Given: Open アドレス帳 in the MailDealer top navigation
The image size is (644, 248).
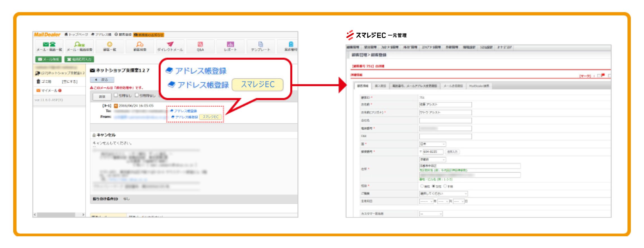Looking at the screenshot, I should click(101, 34).
